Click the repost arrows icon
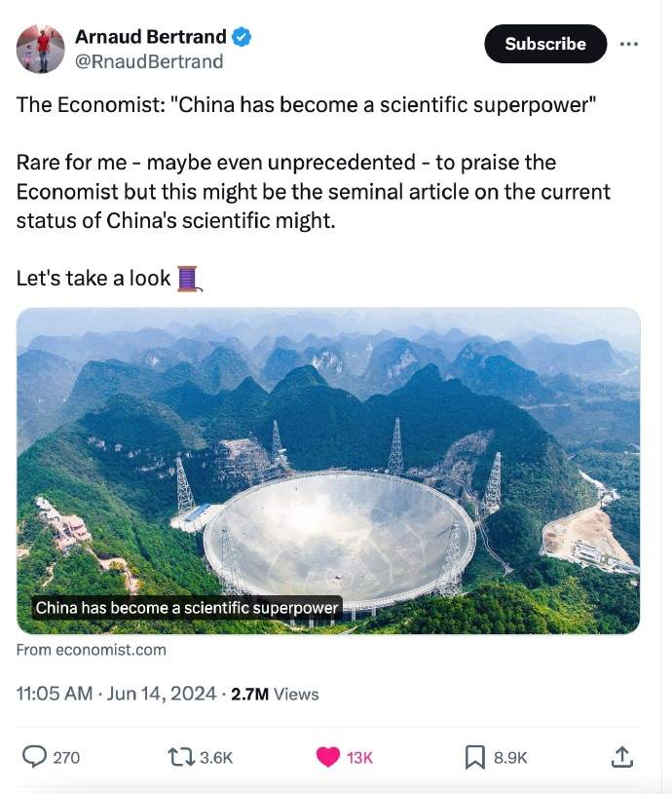 (x=182, y=757)
